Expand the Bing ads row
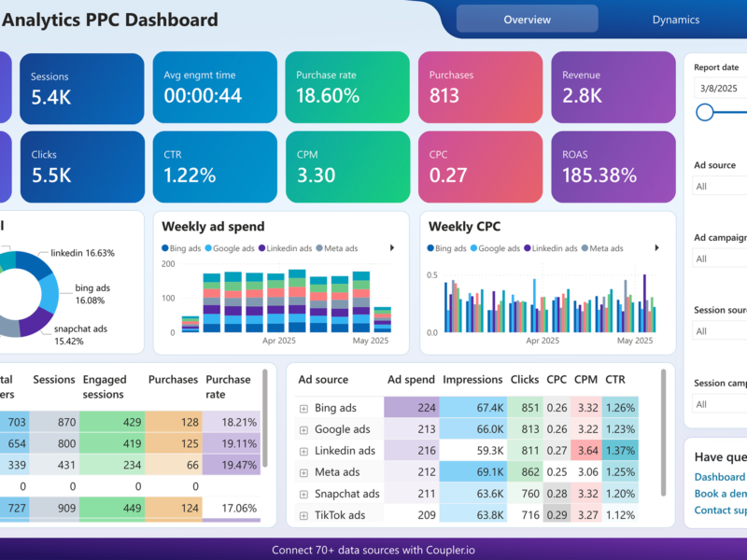The image size is (747, 560). 303,409
